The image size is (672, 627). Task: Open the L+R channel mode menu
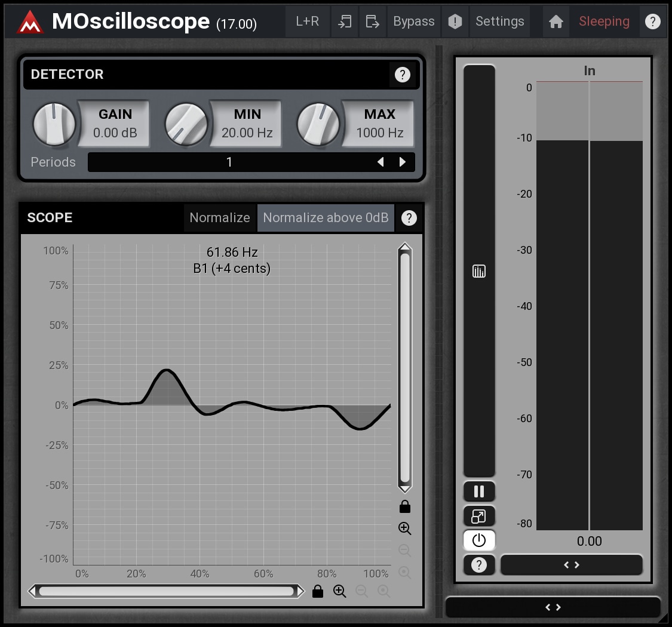[308, 22]
